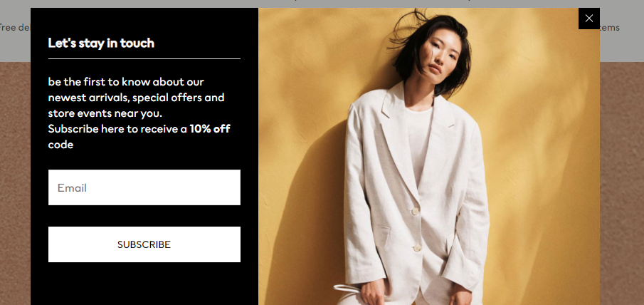Click the word "code" in the description

click(60, 145)
